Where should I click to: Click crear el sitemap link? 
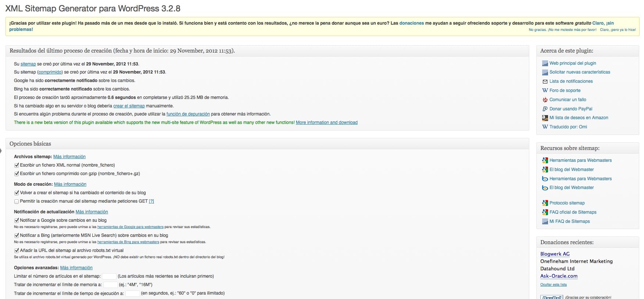pos(129,106)
